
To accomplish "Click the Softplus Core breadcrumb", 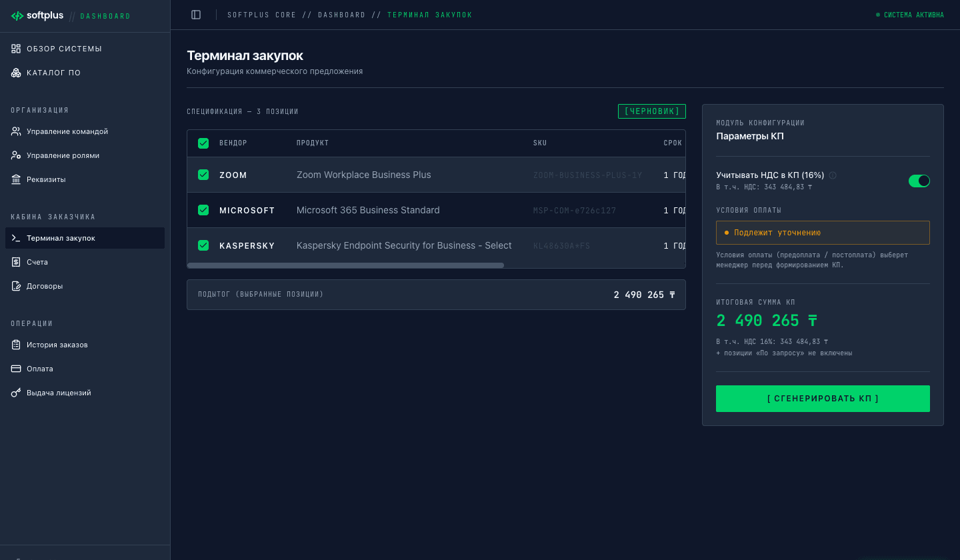I will click(x=261, y=15).
